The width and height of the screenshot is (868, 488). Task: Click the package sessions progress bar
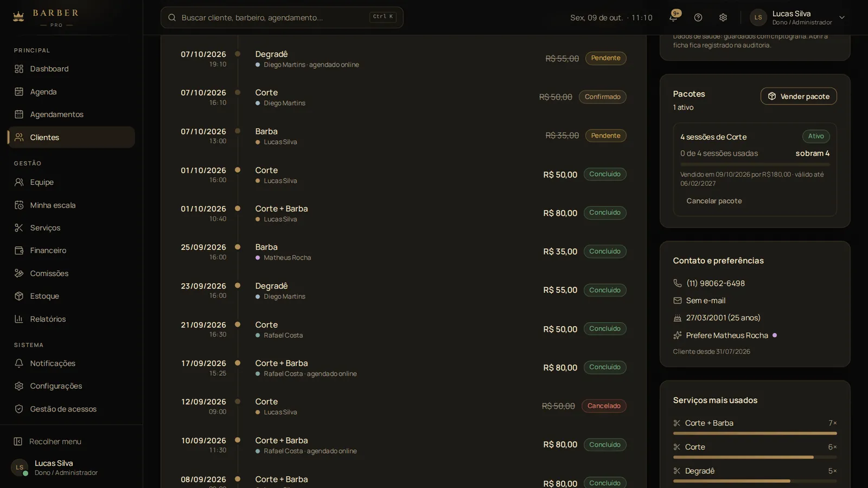[x=755, y=164]
